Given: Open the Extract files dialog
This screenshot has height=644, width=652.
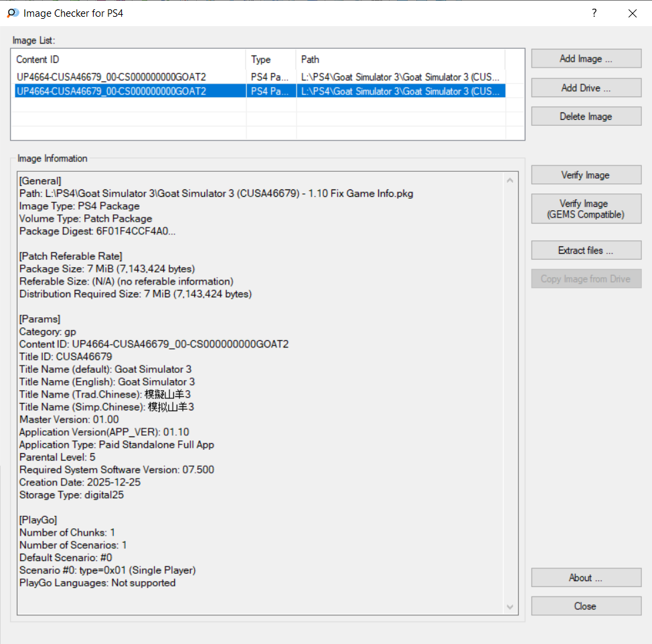Looking at the screenshot, I should [x=586, y=250].
